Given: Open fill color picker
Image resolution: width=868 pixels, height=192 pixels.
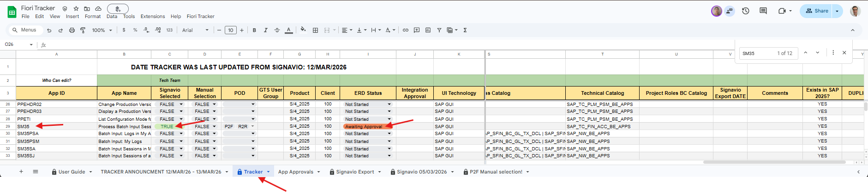Looking at the screenshot, I should tap(303, 30).
